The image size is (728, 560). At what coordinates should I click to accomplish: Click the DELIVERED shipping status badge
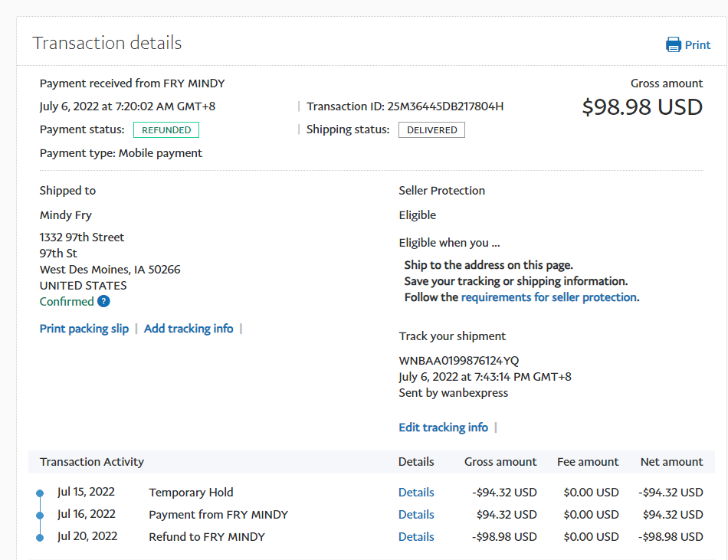431,130
